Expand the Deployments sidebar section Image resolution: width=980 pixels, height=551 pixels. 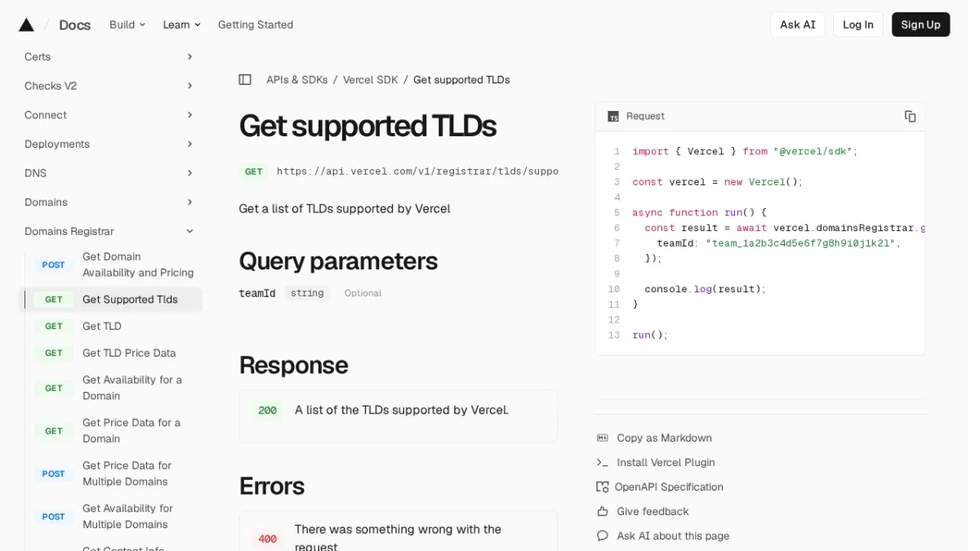(x=109, y=144)
